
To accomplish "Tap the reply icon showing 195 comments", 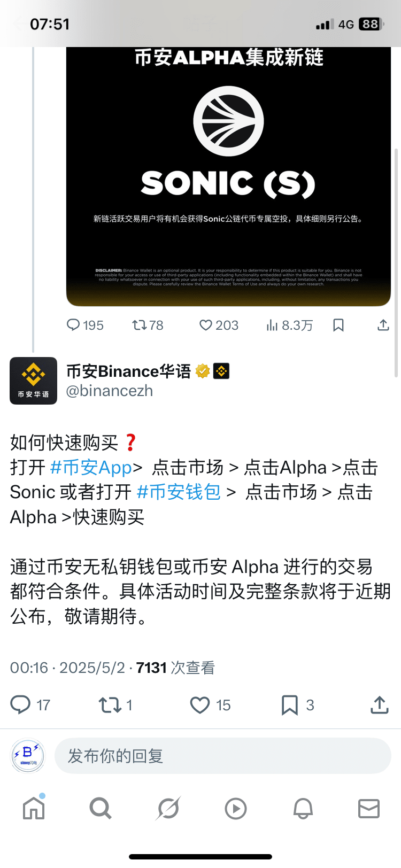I will (x=73, y=325).
